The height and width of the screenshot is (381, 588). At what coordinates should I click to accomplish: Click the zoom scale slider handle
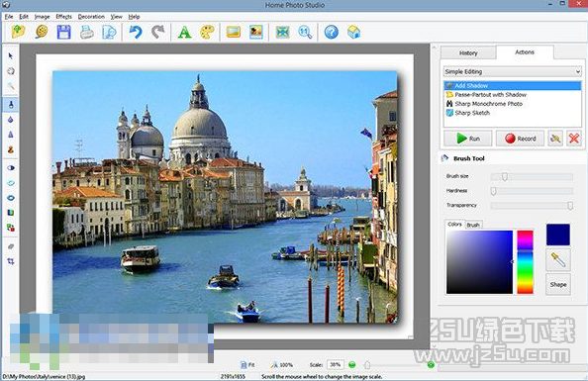(367, 364)
